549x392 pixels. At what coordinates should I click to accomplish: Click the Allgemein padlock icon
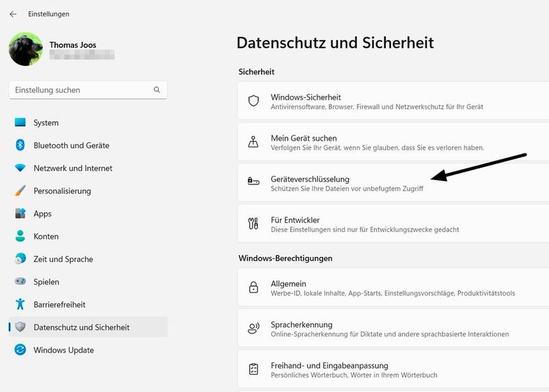coord(253,287)
